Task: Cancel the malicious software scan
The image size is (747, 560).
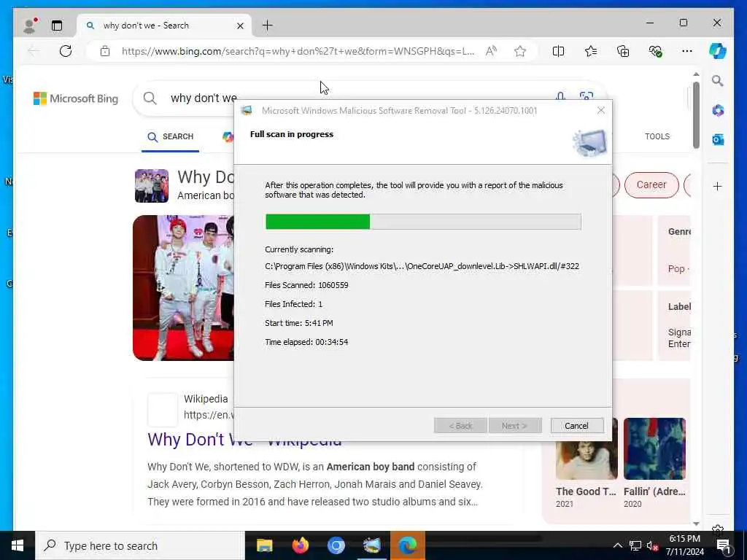Action: point(576,426)
